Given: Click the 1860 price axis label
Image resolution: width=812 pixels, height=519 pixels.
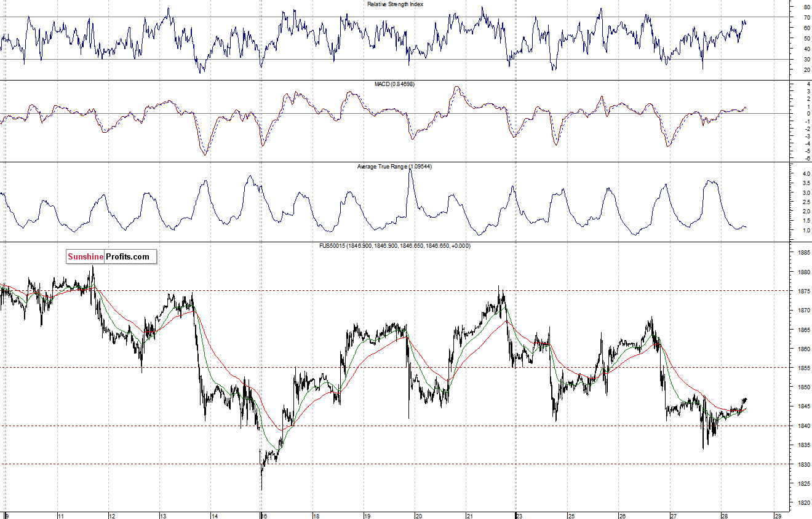Looking at the screenshot, I should pos(803,349).
